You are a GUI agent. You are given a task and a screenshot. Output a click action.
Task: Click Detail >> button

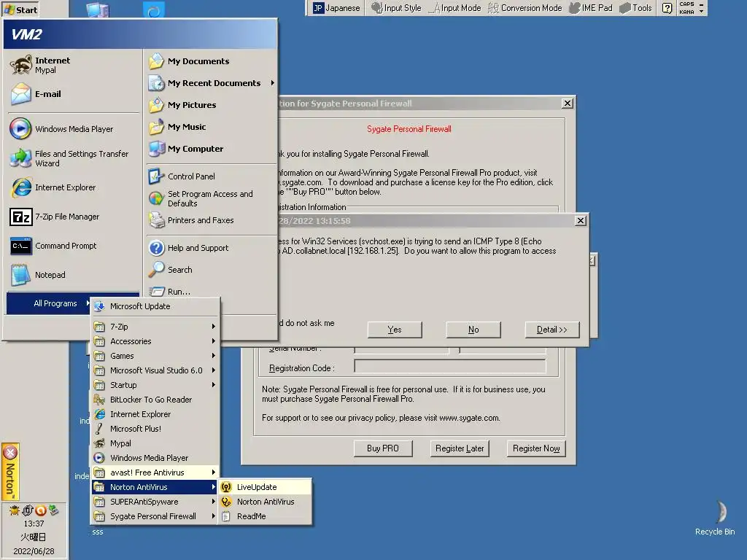(551, 330)
